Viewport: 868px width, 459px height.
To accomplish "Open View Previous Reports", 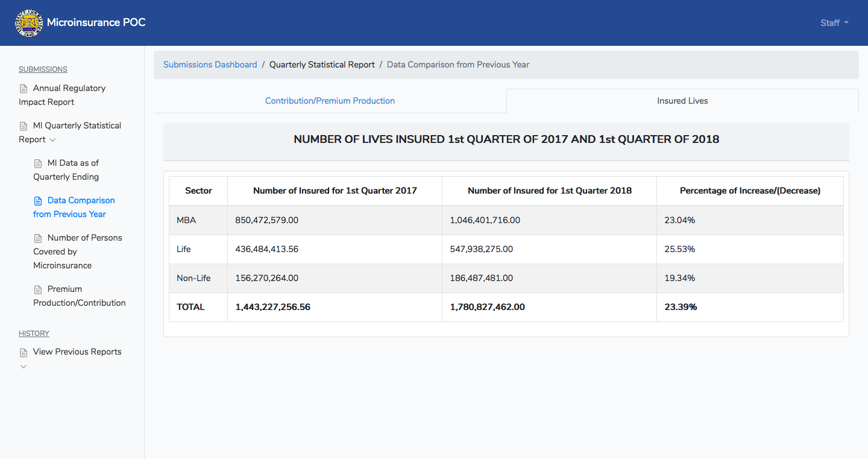I will point(77,352).
